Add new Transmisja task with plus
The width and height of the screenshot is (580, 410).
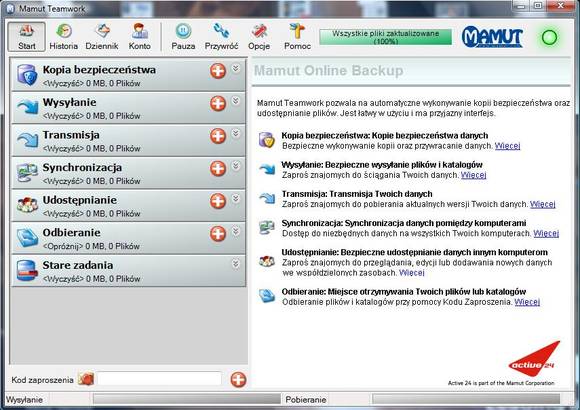pos(218,136)
